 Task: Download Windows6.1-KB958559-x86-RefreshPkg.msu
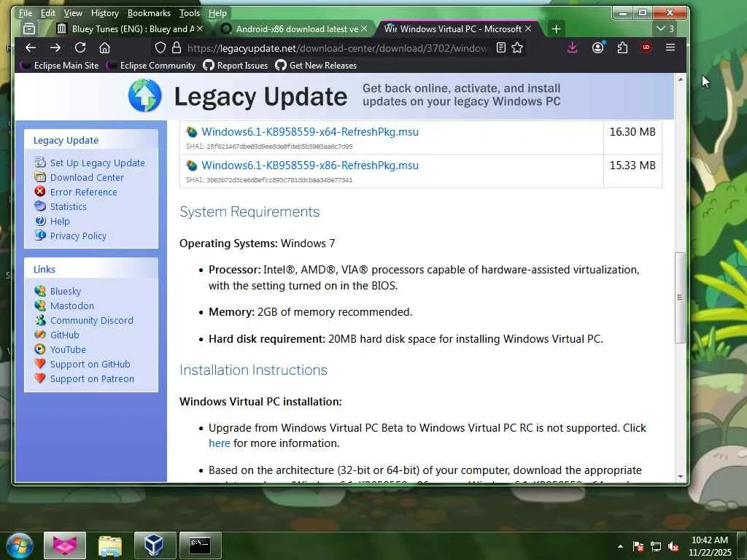[309, 166]
